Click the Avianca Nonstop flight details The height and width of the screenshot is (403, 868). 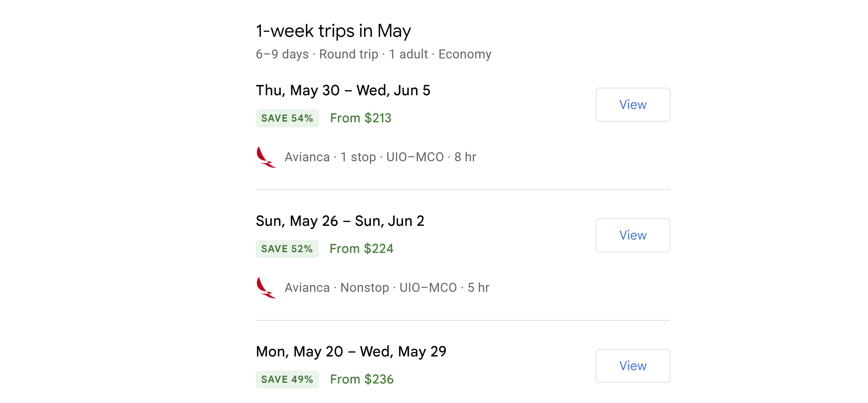coord(387,288)
